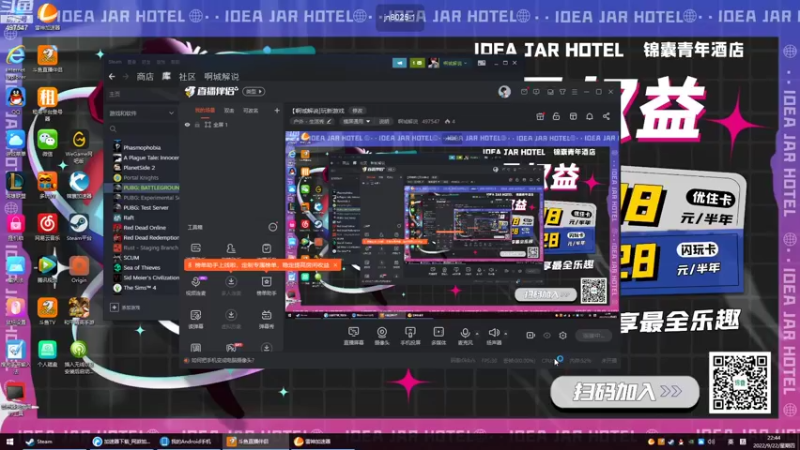Add a new scene with the plus icon
The width and height of the screenshot is (800, 450).
click(x=277, y=110)
